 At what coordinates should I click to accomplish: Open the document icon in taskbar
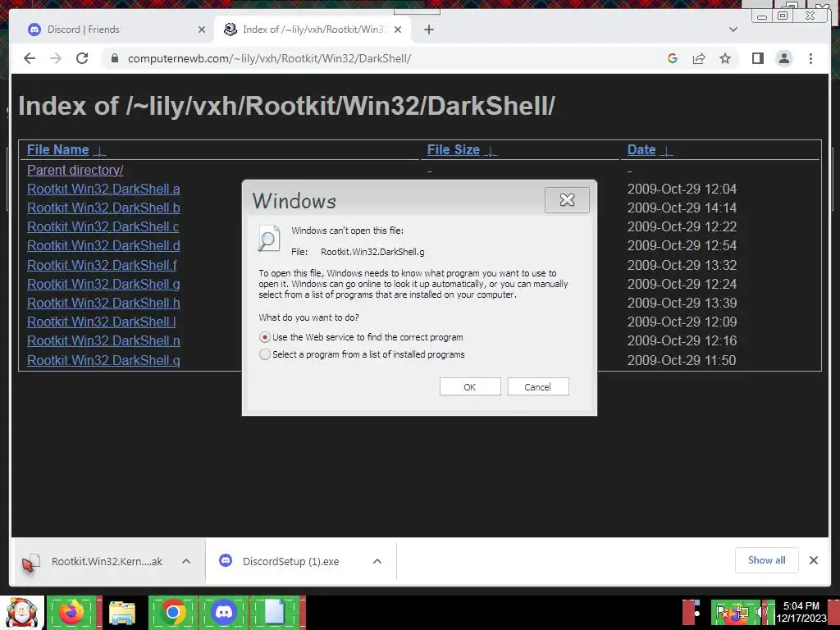[x=274, y=612]
